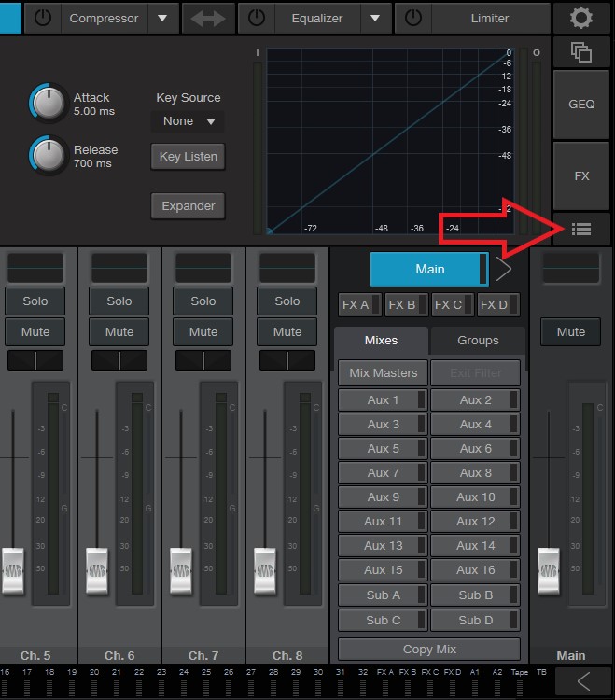Click the Ch. 7 fader handle
615x700 pixels.
click(x=181, y=570)
